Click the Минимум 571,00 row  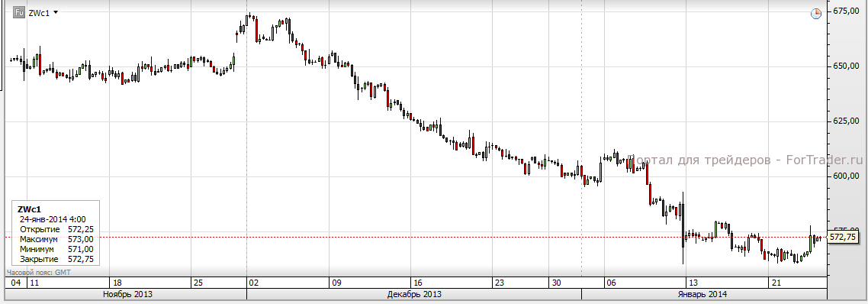[x=56, y=249]
